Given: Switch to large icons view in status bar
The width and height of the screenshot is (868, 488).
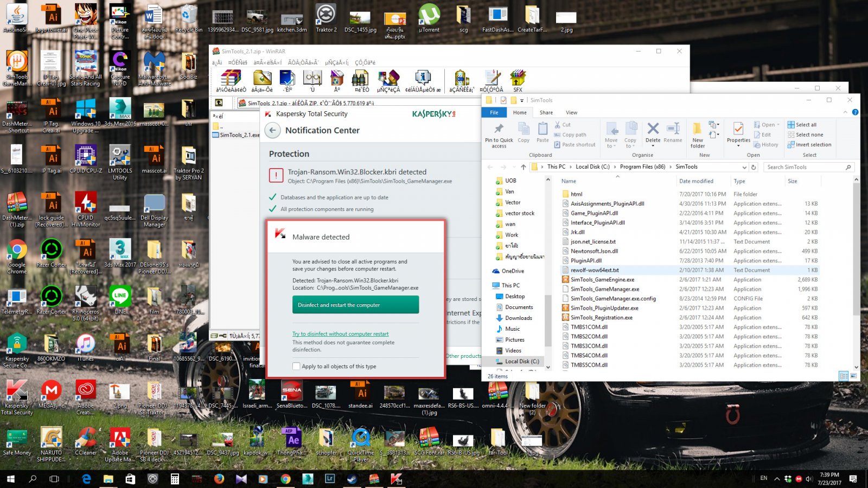Looking at the screenshot, I should 853,376.
